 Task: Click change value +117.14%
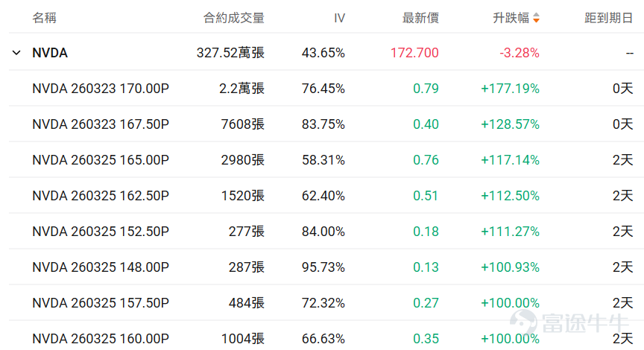(510, 160)
